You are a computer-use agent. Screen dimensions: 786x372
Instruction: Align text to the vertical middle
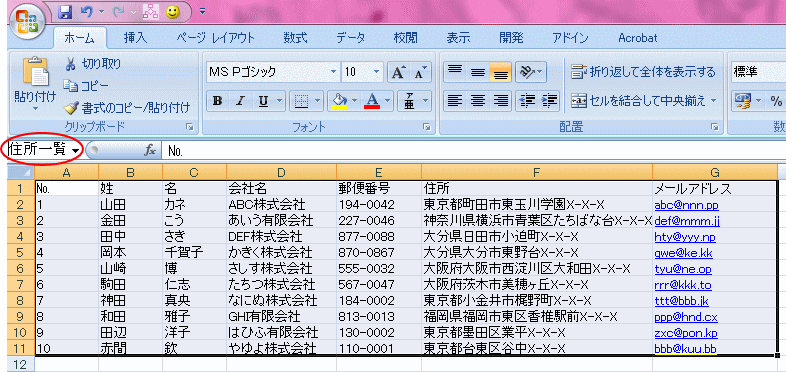(478, 72)
